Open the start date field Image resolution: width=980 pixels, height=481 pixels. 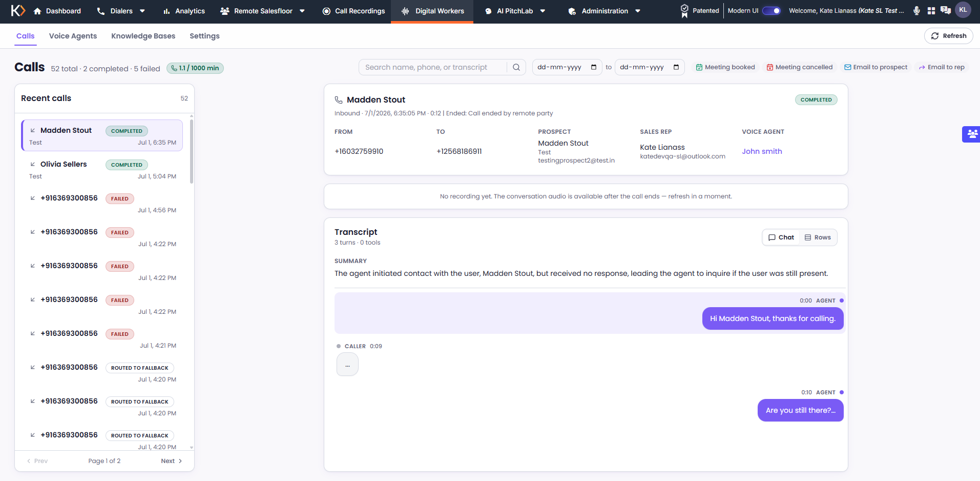(x=567, y=67)
